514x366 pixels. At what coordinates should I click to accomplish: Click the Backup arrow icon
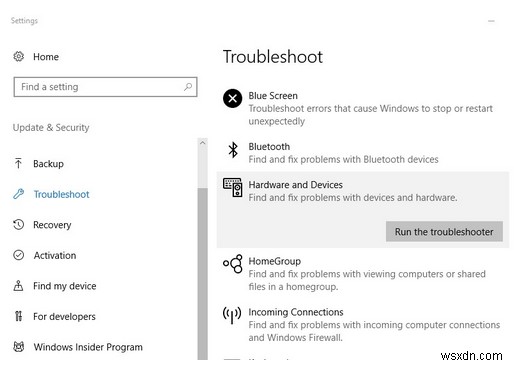tap(18, 163)
